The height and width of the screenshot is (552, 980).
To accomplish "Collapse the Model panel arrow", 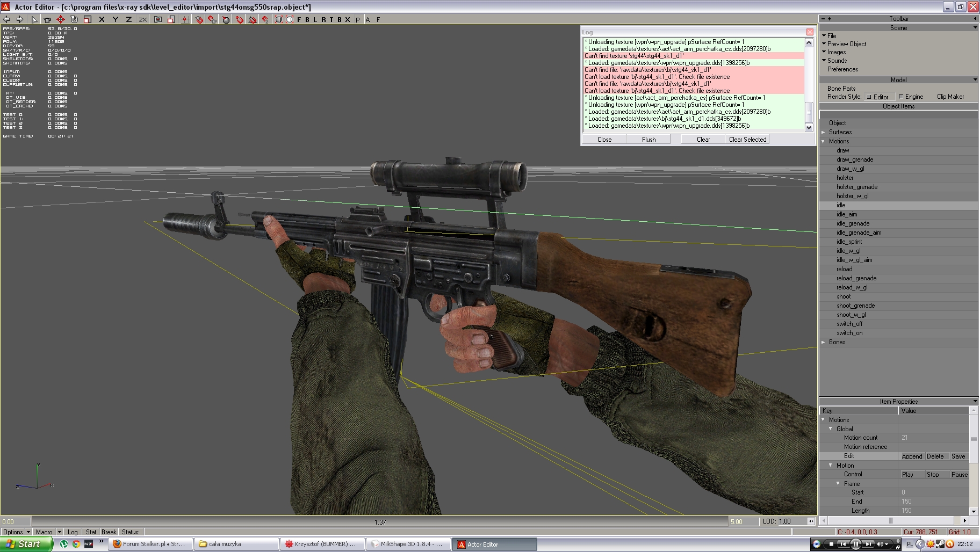I will pyautogui.click(x=975, y=80).
